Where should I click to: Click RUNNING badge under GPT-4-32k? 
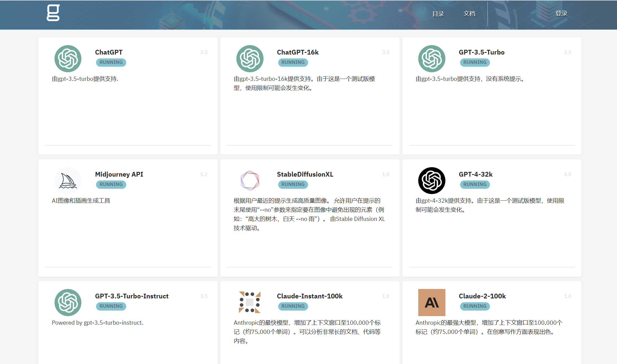475,184
